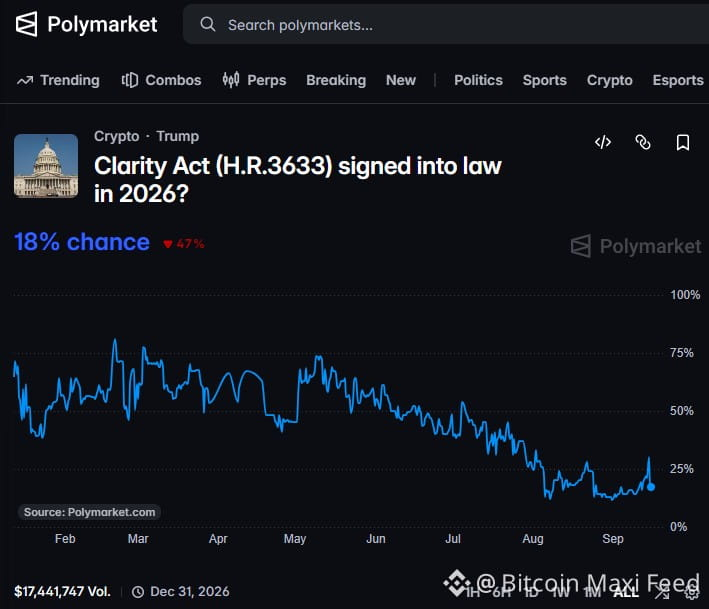709x609 pixels.
Task: Open the Trending tab
Action: click(58, 80)
